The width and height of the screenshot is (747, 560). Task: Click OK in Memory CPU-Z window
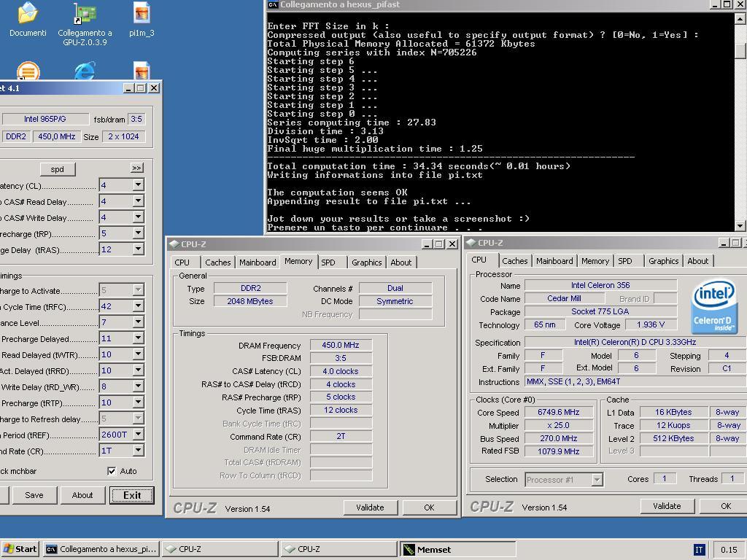pyautogui.click(x=429, y=507)
